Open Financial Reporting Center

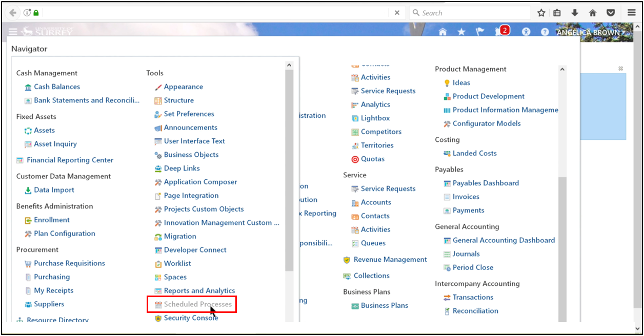tap(70, 160)
